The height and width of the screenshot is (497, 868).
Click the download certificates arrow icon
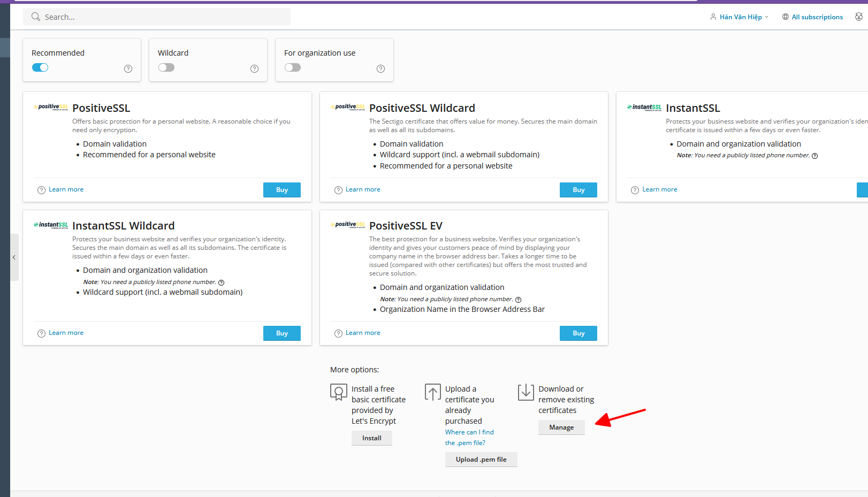(x=526, y=392)
